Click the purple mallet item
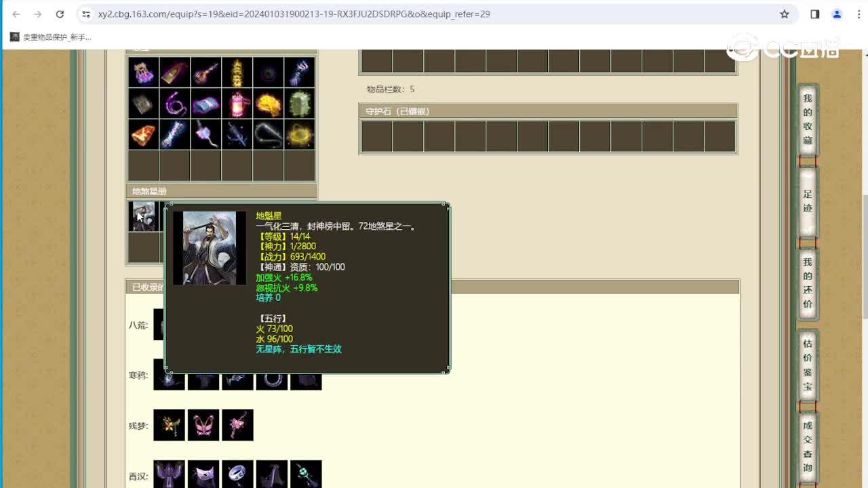 [205, 134]
